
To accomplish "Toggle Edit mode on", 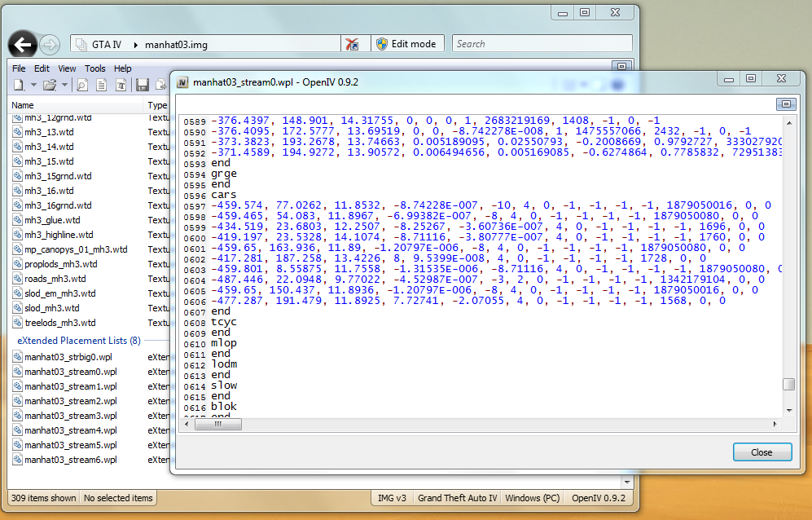I will tap(406, 44).
